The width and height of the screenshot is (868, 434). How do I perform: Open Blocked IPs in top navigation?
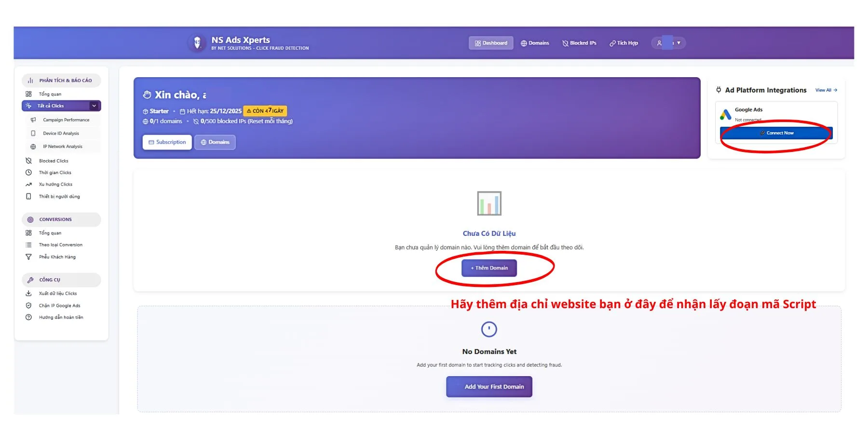point(579,43)
